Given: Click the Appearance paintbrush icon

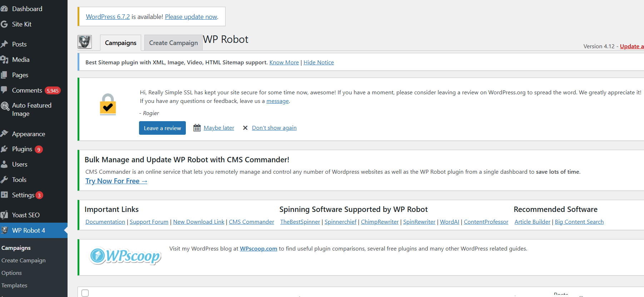Looking at the screenshot, I should pyautogui.click(x=4, y=134).
